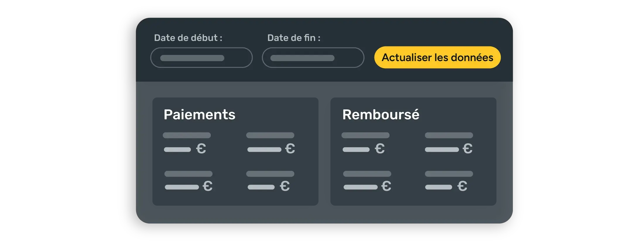Focus the Date de début input field
The width and height of the screenshot is (644, 244).
pyautogui.click(x=201, y=58)
